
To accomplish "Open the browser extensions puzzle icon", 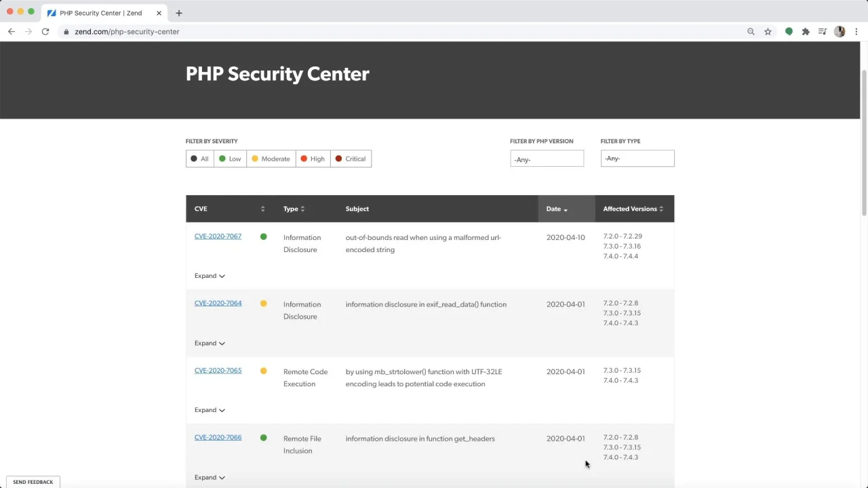I will 806,32.
